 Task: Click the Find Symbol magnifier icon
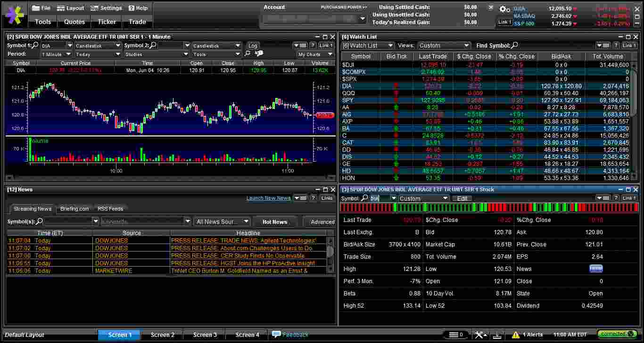514,45
